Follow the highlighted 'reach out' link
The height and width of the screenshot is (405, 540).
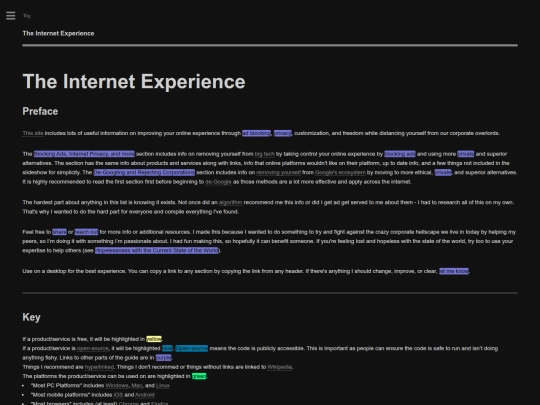pyautogui.click(x=86, y=232)
